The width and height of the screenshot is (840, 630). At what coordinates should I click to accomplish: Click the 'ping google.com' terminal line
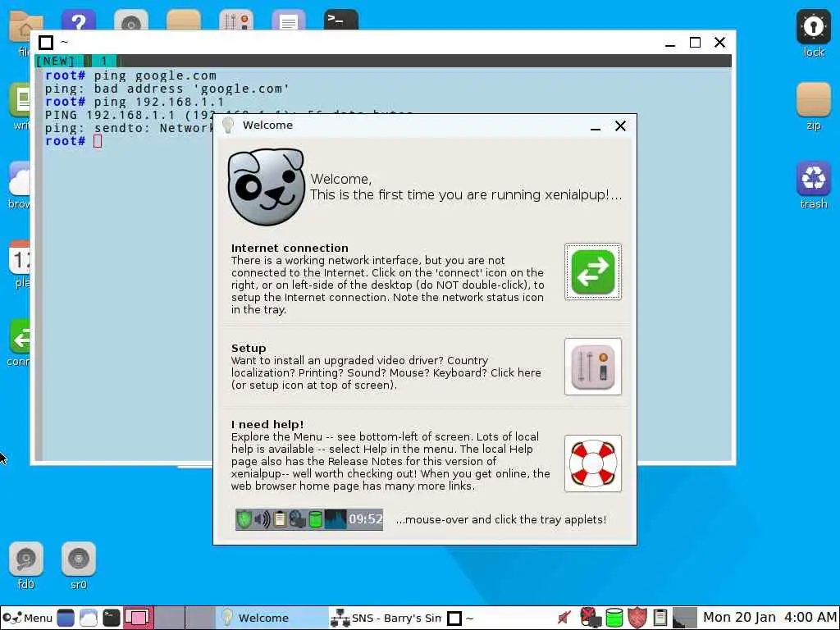(x=130, y=75)
